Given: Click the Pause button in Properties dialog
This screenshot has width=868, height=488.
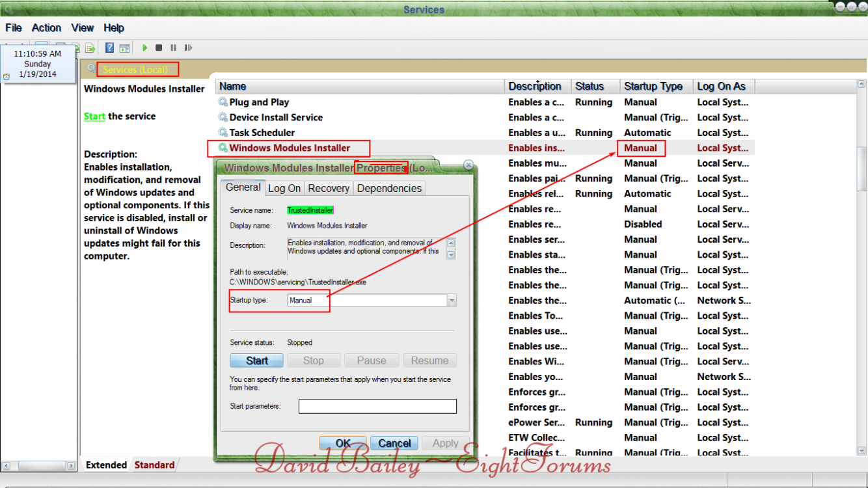Looking at the screenshot, I should pyautogui.click(x=372, y=360).
